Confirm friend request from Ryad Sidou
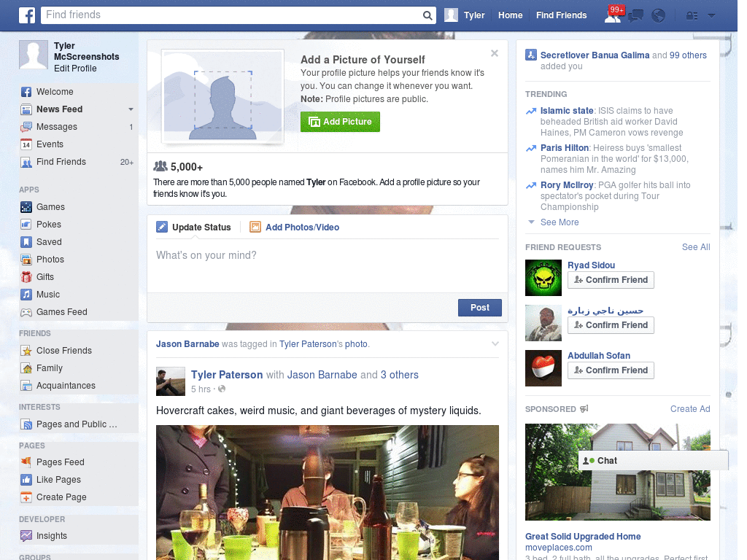Viewport: 747px width, 560px height. (x=611, y=280)
